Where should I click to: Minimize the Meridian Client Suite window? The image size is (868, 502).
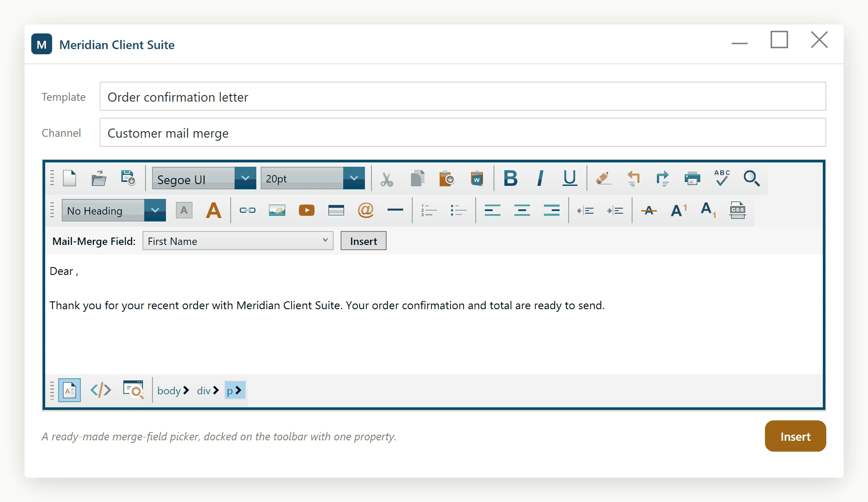pos(739,43)
